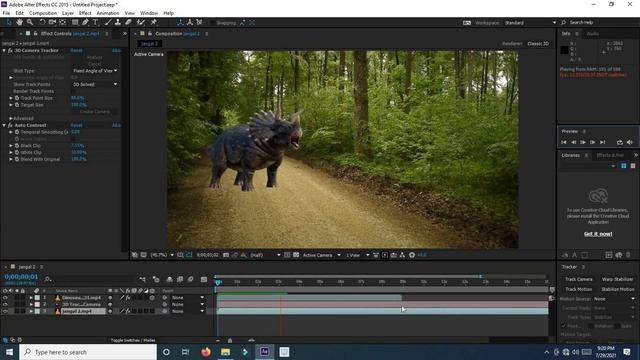Screen dimensions: 640x360
Task: Click the View Axis Mode icon
Action: click(x=199, y=22)
